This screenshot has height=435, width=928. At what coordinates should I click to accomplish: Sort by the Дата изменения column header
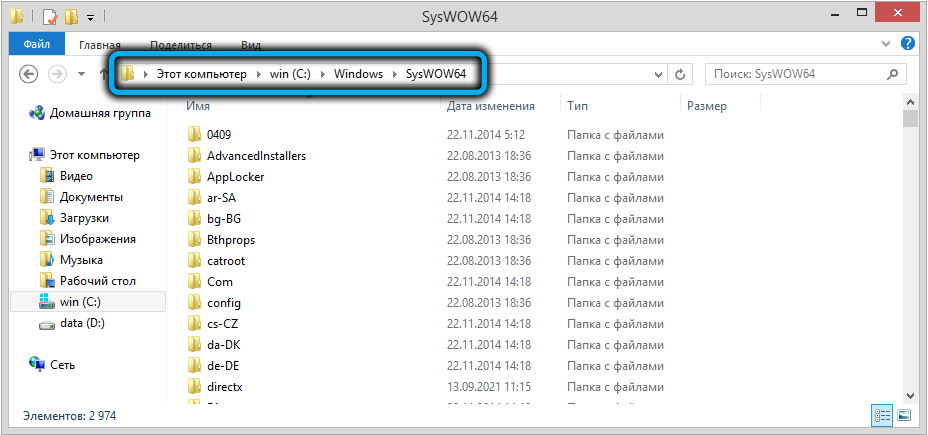click(x=490, y=106)
